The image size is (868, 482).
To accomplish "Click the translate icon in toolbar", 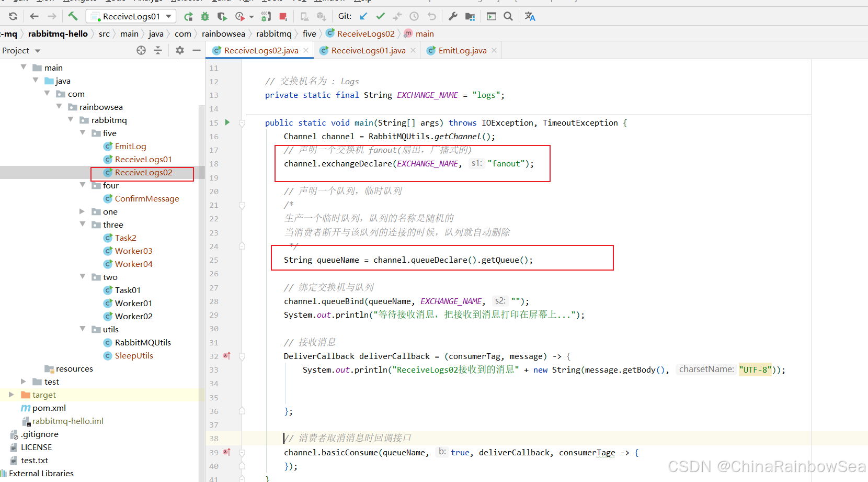I will click(x=530, y=16).
